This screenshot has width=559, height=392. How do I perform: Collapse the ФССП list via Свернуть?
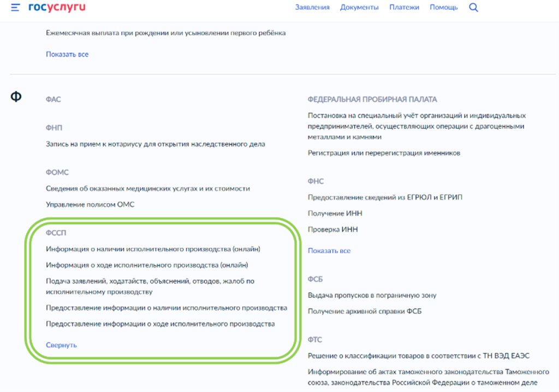[x=62, y=345]
